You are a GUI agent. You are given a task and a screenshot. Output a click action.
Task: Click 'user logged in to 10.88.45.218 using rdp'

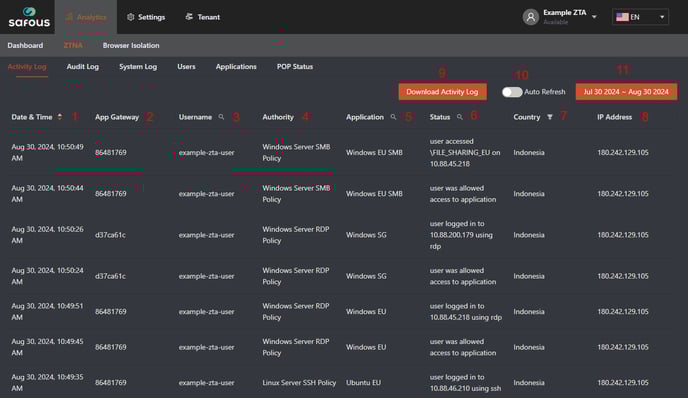click(x=466, y=312)
